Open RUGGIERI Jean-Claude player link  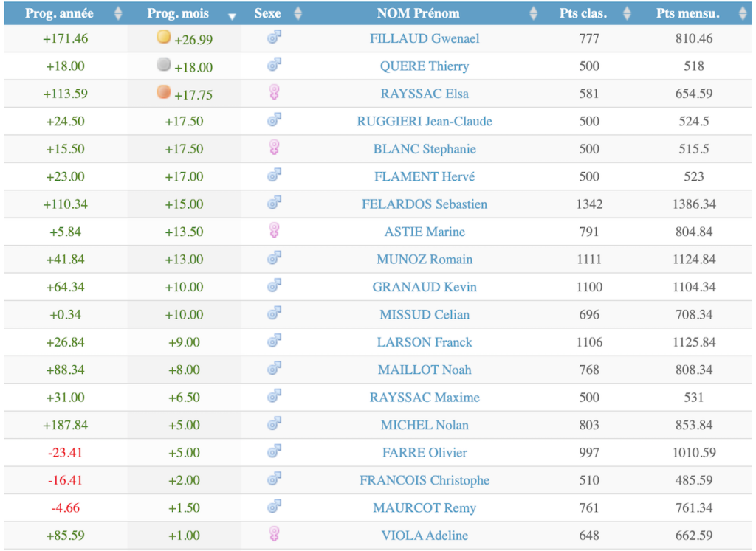pyautogui.click(x=425, y=122)
